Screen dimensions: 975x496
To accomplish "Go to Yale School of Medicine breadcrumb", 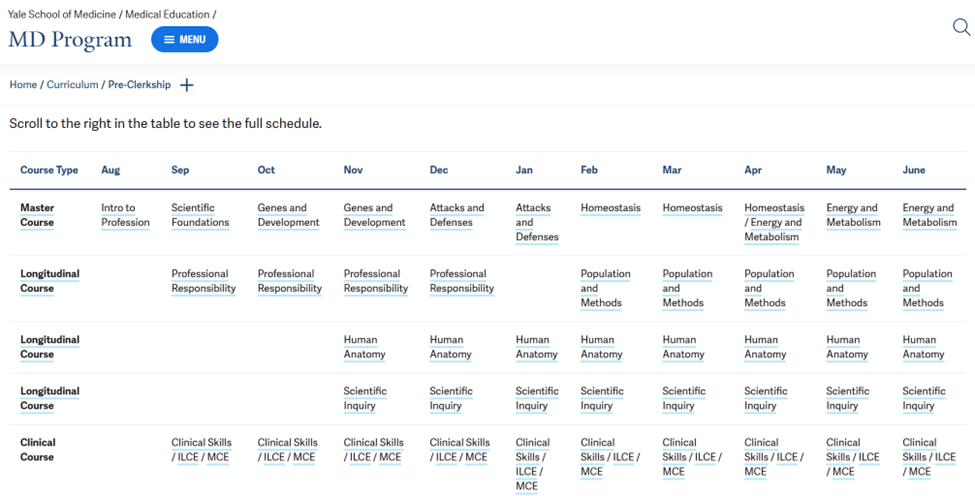I will 62,14.
